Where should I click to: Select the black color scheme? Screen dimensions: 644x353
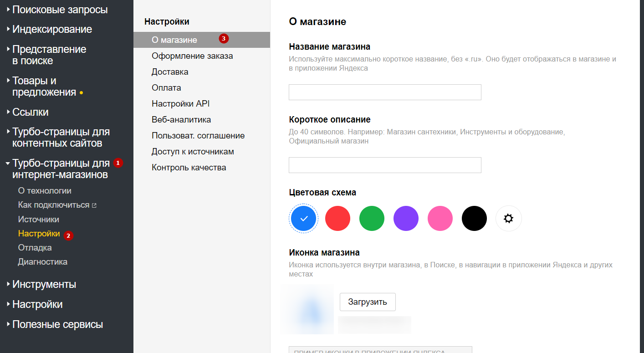point(474,219)
